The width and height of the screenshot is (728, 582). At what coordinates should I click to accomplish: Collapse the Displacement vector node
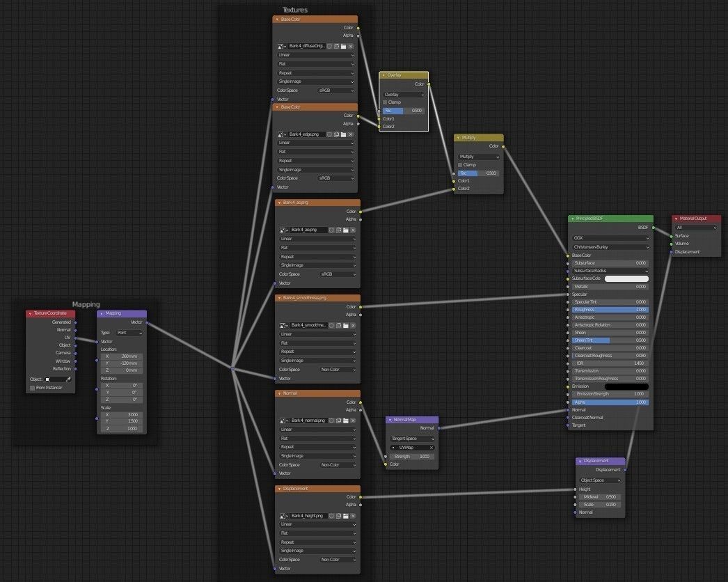pyautogui.click(x=580, y=462)
